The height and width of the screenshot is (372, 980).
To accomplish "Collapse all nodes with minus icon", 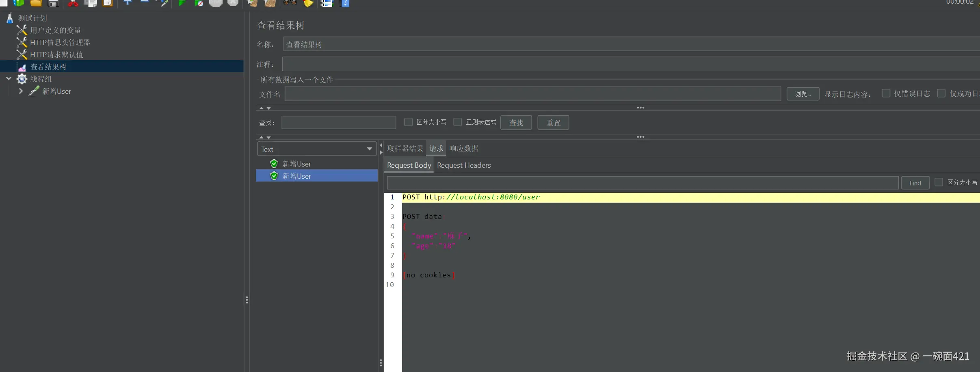I will 145,2.
